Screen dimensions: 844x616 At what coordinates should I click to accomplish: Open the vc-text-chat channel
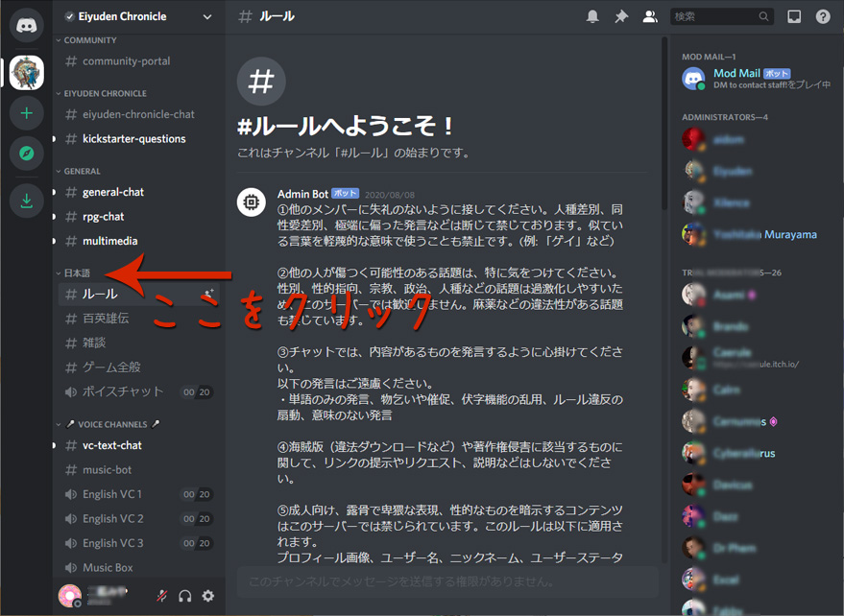(x=139, y=445)
